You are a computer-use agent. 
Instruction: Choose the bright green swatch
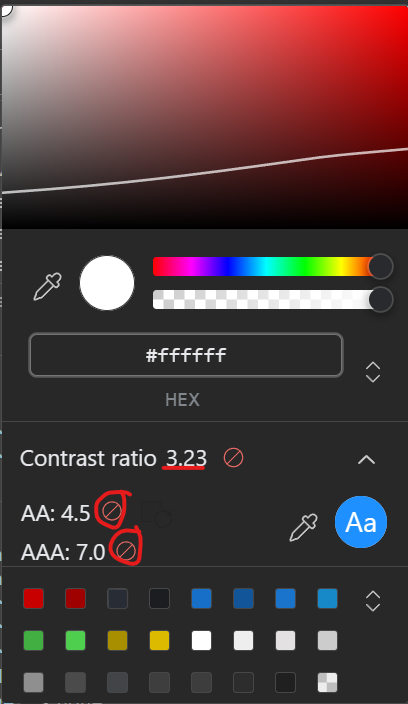75,641
